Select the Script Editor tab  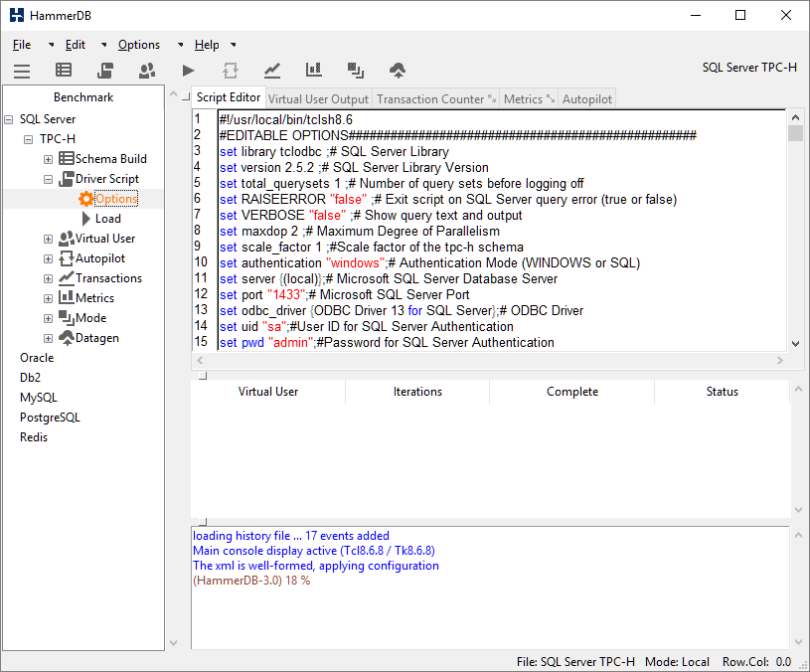229,97
